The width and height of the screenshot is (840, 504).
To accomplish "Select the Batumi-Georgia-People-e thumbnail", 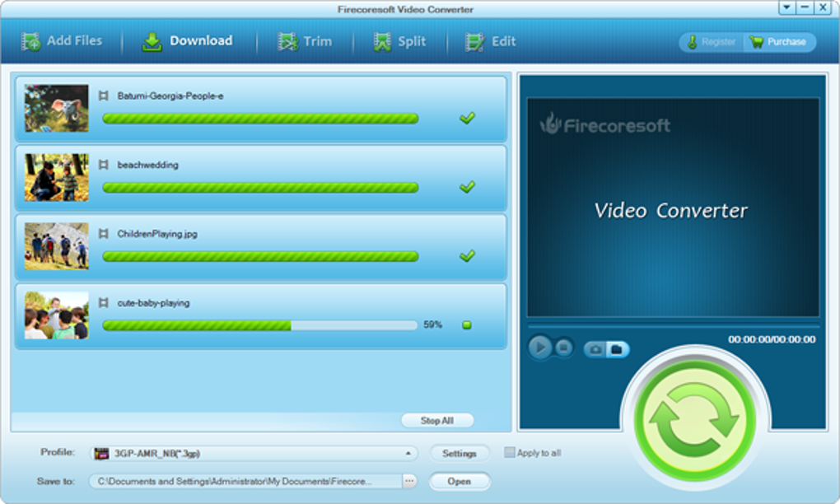I will pos(56,108).
